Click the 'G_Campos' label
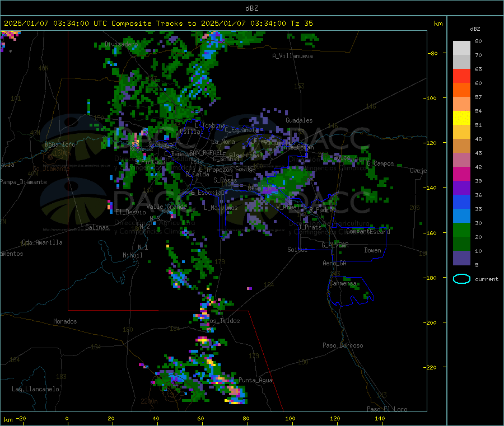The height and width of the screenshot is (426, 504). point(380,163)
